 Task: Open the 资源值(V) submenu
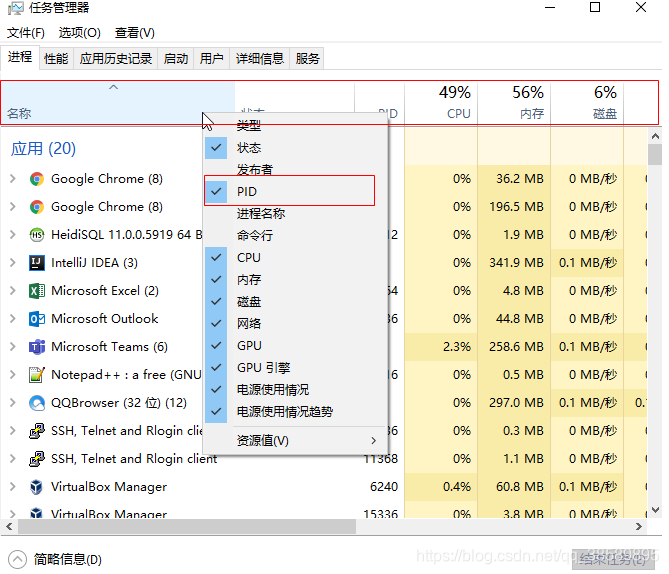(296, 440)
